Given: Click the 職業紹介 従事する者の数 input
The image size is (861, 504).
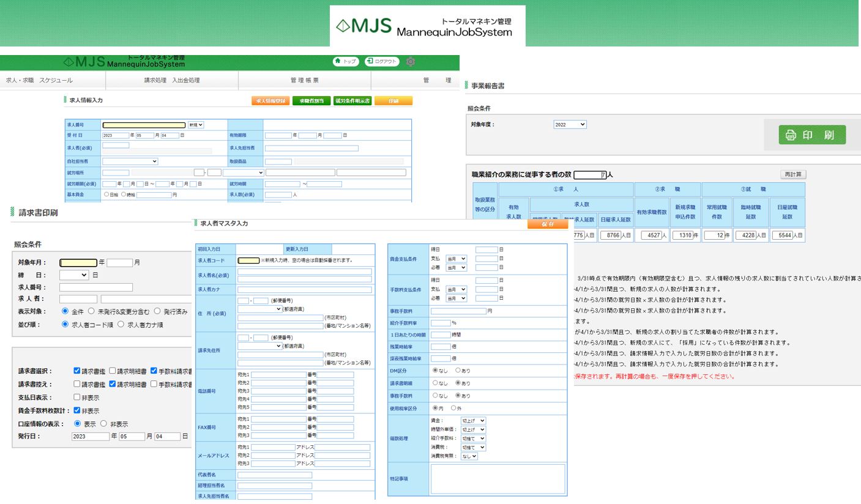Looking at the screenshot, I should click(591, 174).
